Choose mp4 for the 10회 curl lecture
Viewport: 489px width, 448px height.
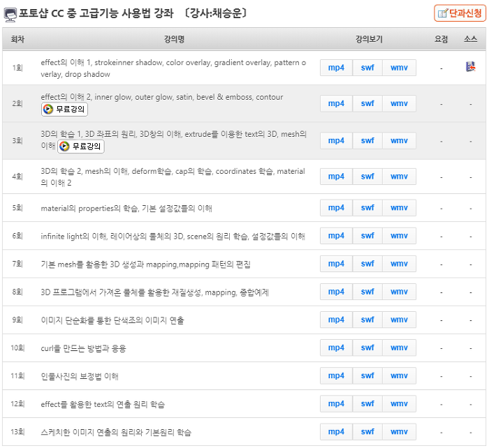tap(336, 348)
